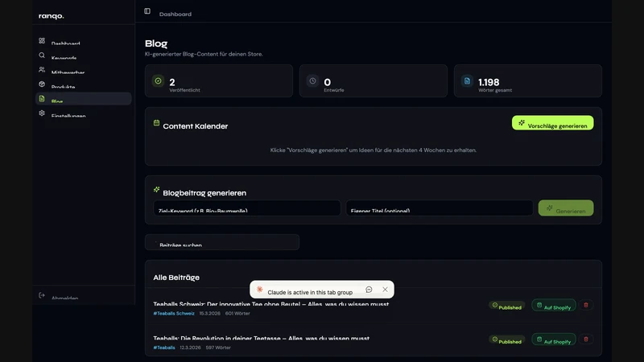
Task: Click the Blog document icon
Action: tap(42, 98)
